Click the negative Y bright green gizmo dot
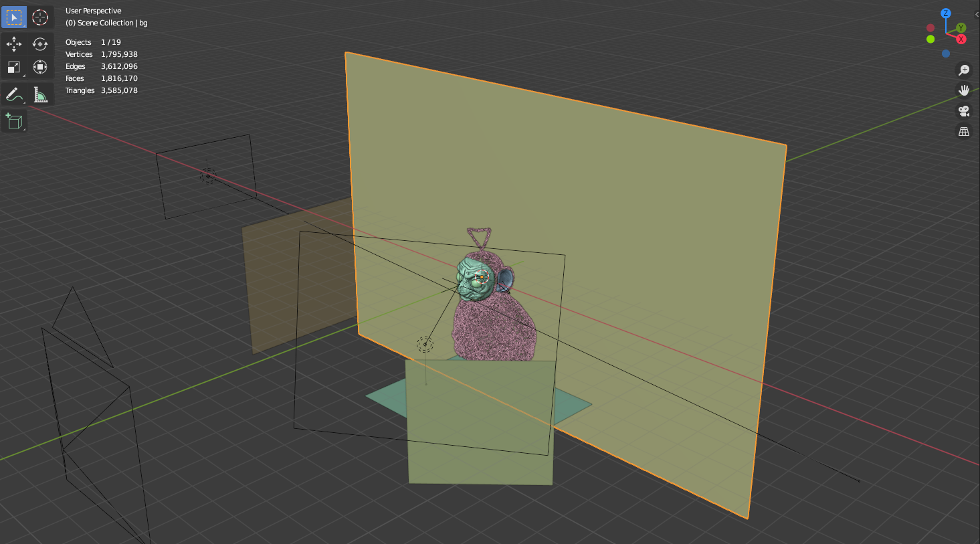 (930, 39)
